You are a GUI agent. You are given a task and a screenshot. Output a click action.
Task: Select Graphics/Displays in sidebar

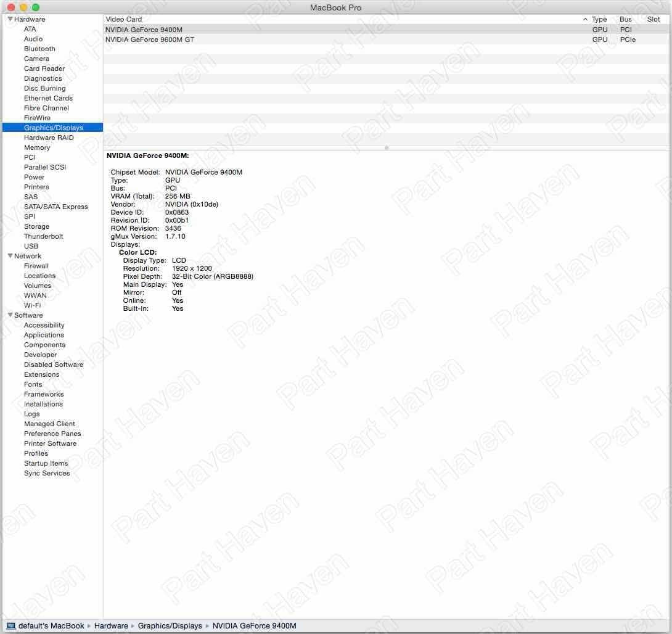point(54,128)
